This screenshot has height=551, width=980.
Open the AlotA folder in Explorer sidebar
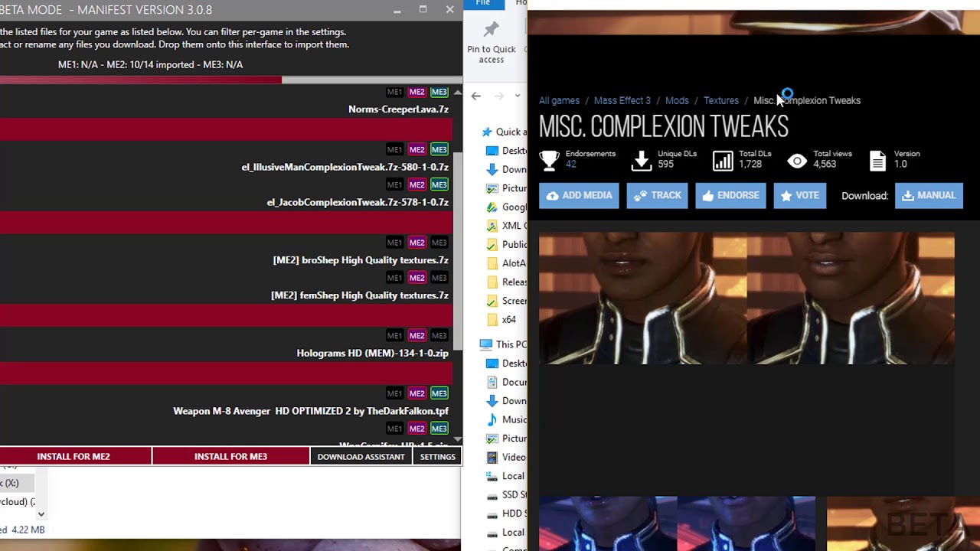(x=507, y=263)
